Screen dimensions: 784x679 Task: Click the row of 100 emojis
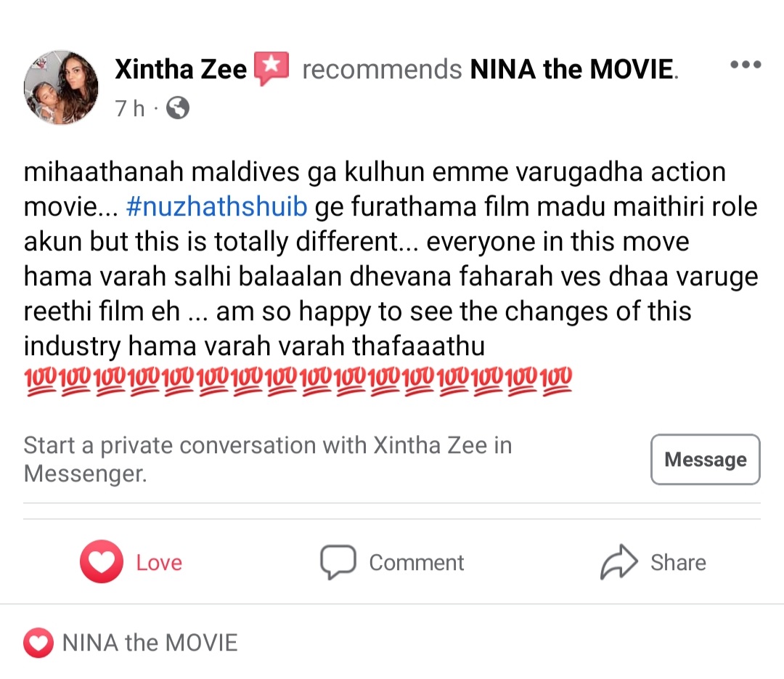(298, 380)
